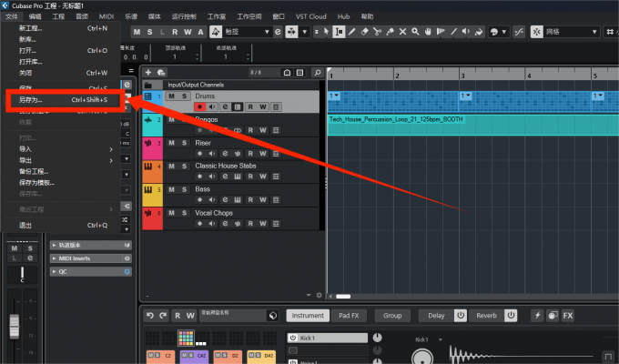This screenshot has height=364, width=619.
Task: Click the Add Track plus icon
Action: pyautogui.click(x=148, y=72)
